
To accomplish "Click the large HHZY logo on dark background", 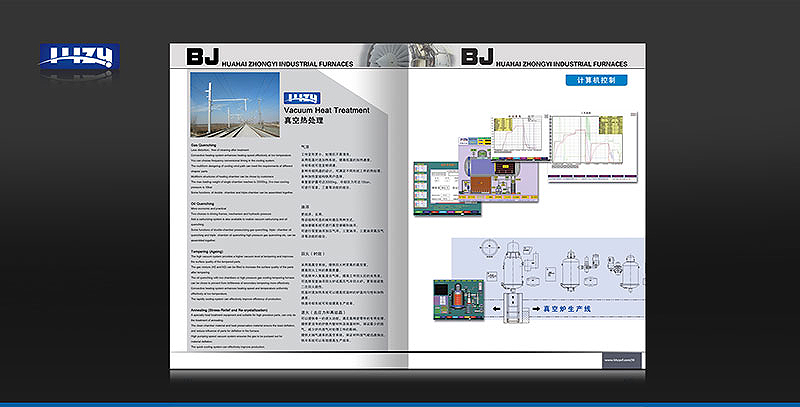I will pyautogui.click(x=79, y=58).
